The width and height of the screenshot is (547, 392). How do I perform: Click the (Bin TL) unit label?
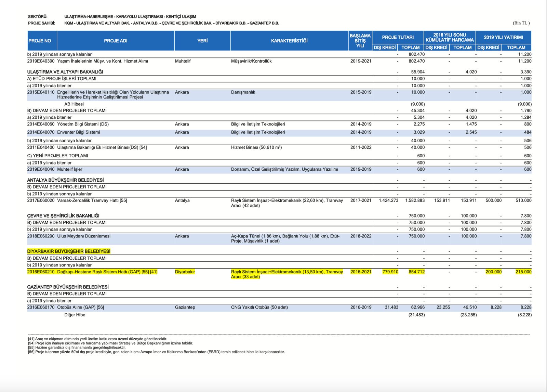point(521,23)
